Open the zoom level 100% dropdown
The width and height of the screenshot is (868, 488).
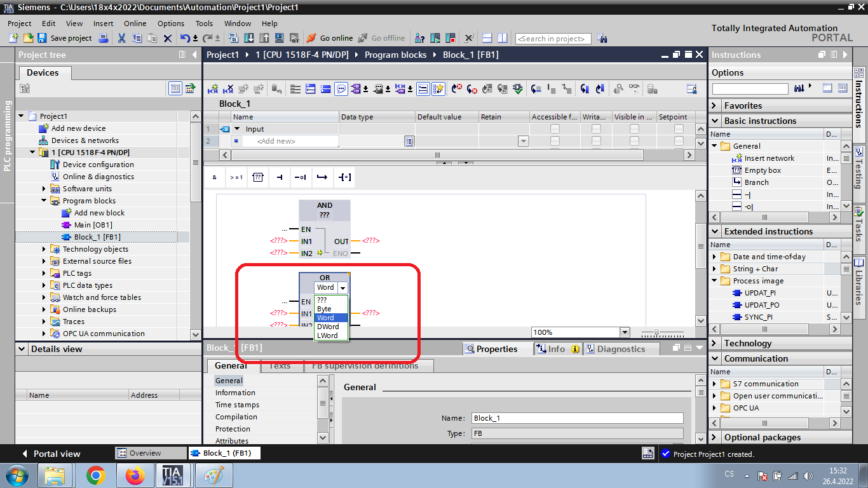624,332
